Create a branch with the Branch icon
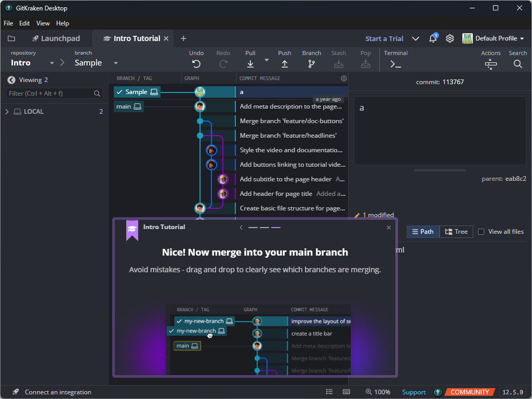 point(312,64)
